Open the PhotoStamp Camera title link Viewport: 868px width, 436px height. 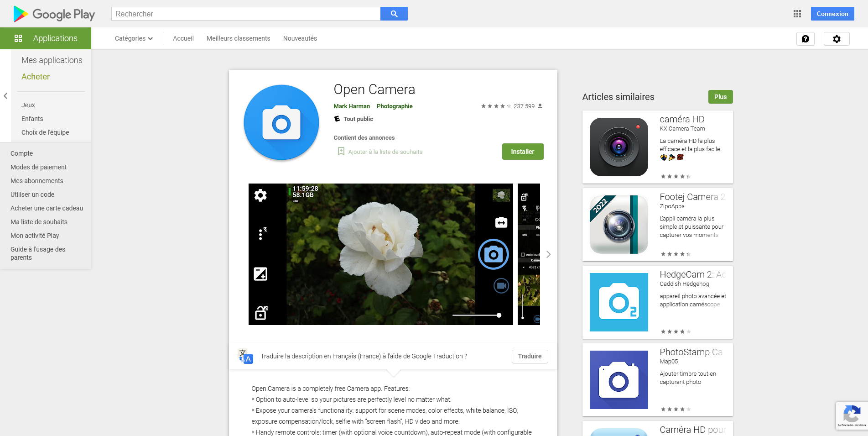click(691, 352)
